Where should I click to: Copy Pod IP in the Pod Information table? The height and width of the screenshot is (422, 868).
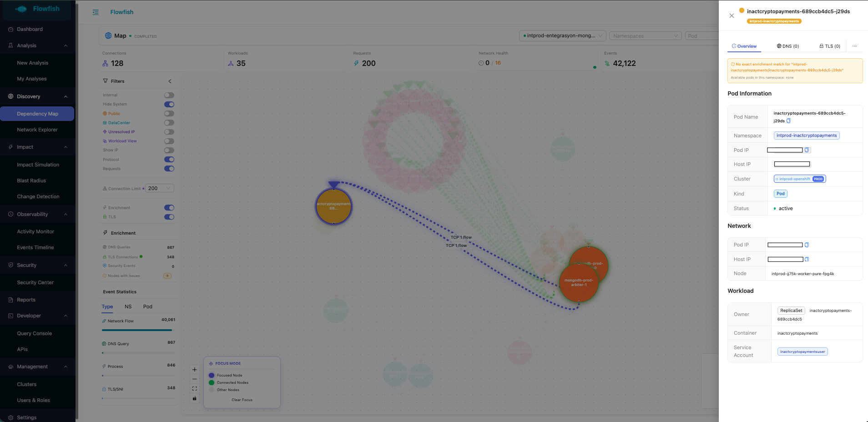click(807, 150)
